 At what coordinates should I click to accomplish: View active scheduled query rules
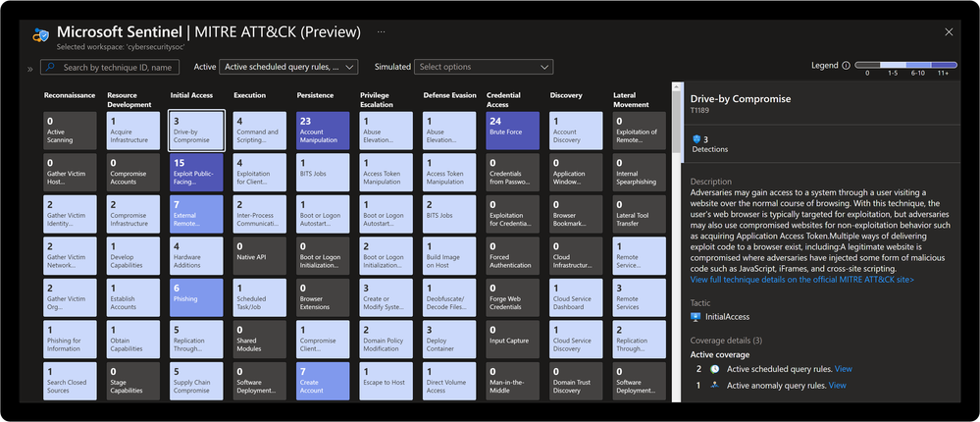point(843,369)
